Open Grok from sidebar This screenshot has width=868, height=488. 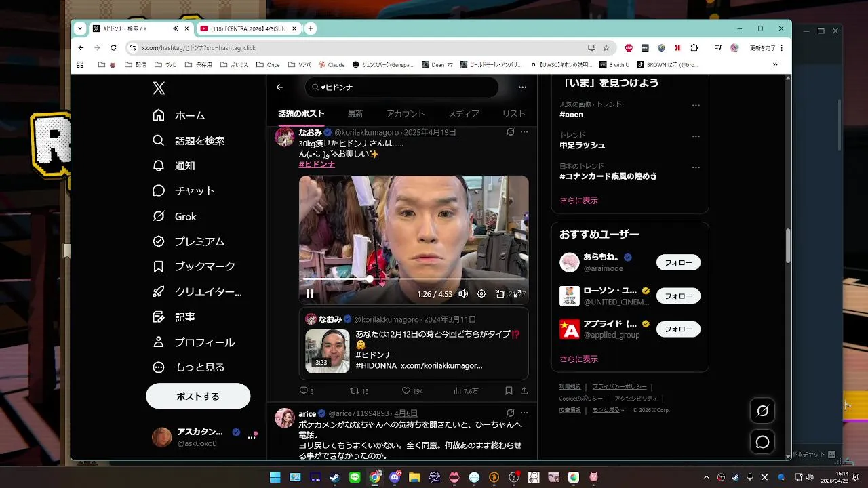175,217
